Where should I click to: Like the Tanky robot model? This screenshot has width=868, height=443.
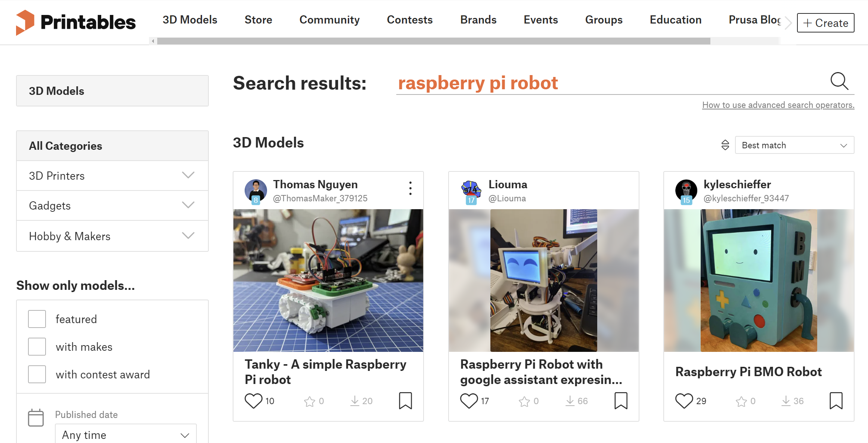[254, 401]
